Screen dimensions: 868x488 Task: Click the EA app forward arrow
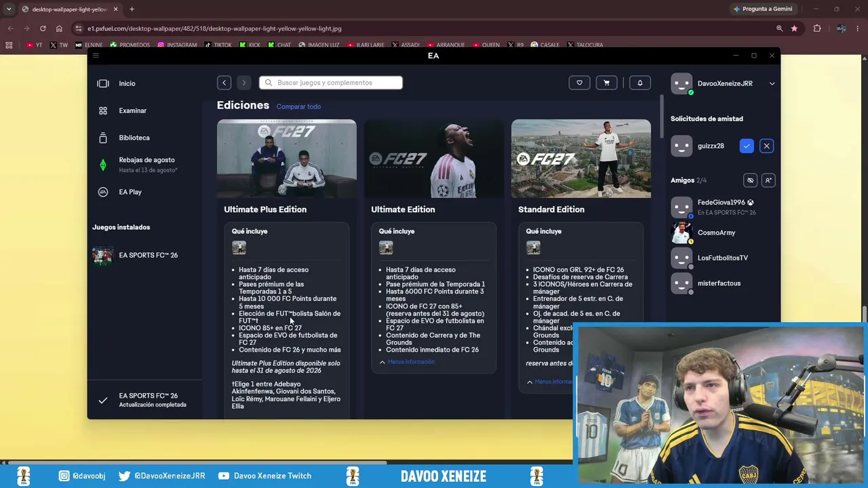(x=243, y=83)
